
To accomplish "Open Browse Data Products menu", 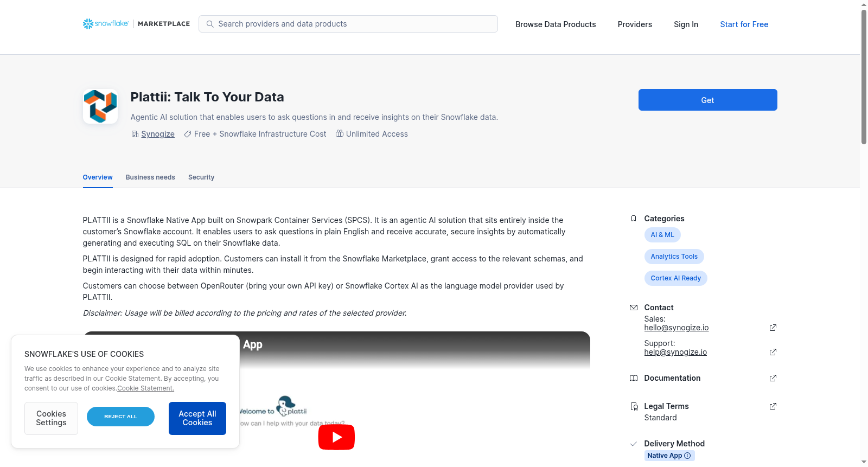I will (556, 24).
